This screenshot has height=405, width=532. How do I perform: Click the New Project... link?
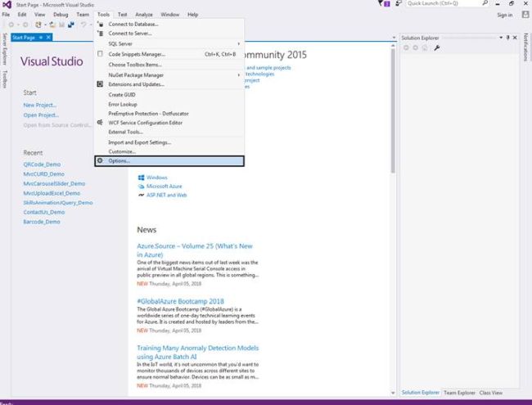(40, 106)
